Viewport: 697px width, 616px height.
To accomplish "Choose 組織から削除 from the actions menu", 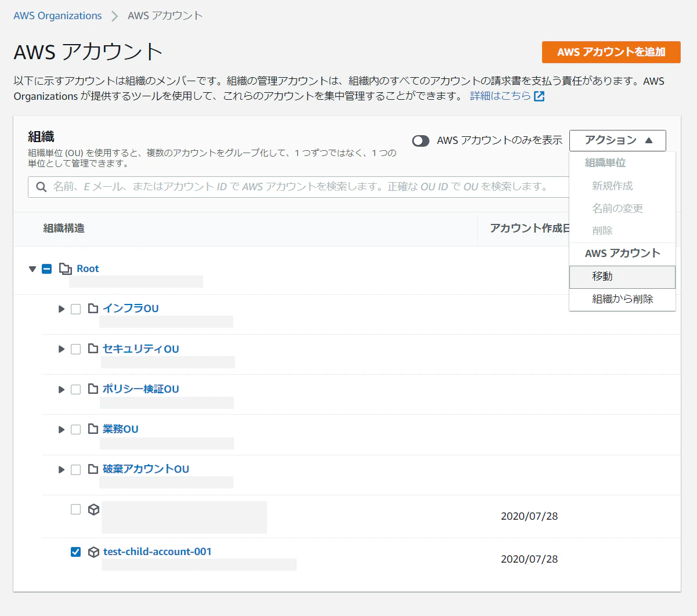I will [622, 299].
